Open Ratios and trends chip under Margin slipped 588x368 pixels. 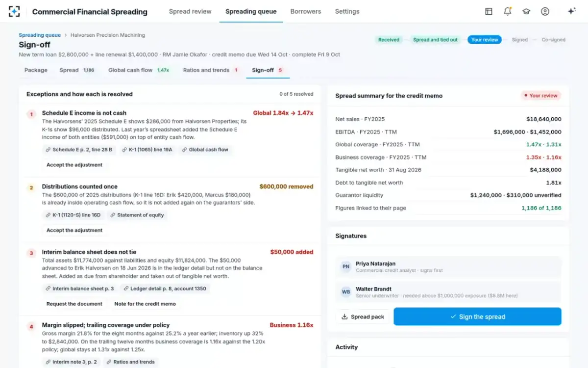click(x=130, y=362)
